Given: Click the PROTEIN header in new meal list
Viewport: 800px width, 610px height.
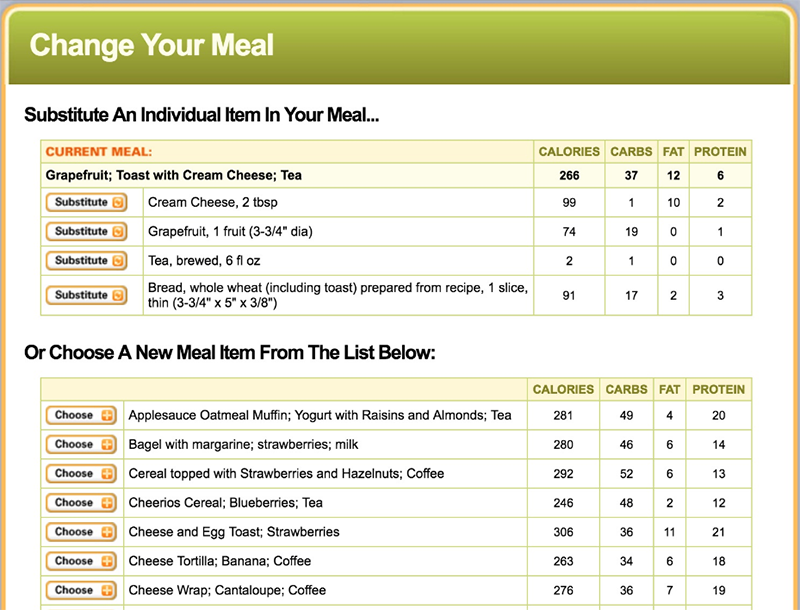Looking at the screenshot, I should click(x=718, y=390).
